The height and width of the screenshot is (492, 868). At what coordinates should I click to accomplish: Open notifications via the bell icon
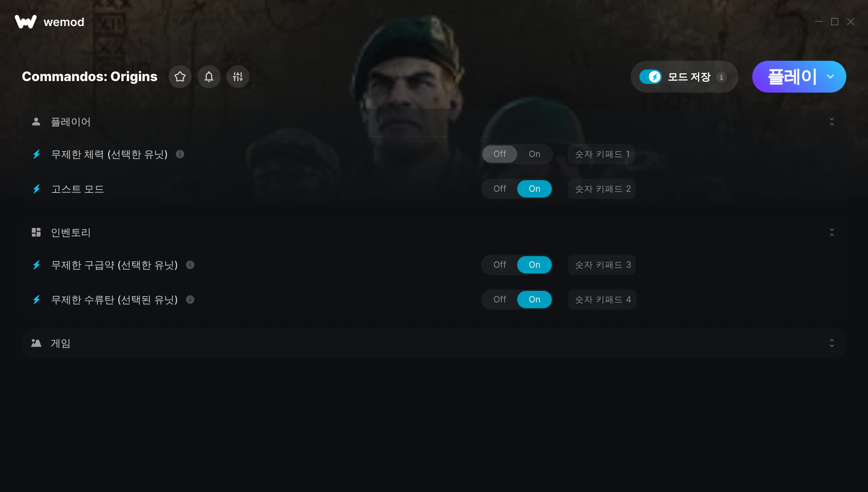[x=209, y=77]
